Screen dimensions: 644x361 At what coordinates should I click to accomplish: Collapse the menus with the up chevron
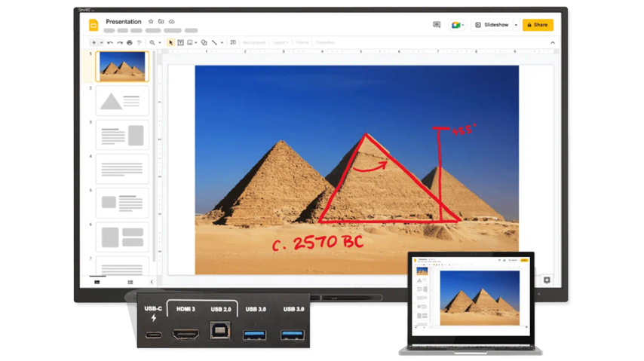click(x=553, y=42)
